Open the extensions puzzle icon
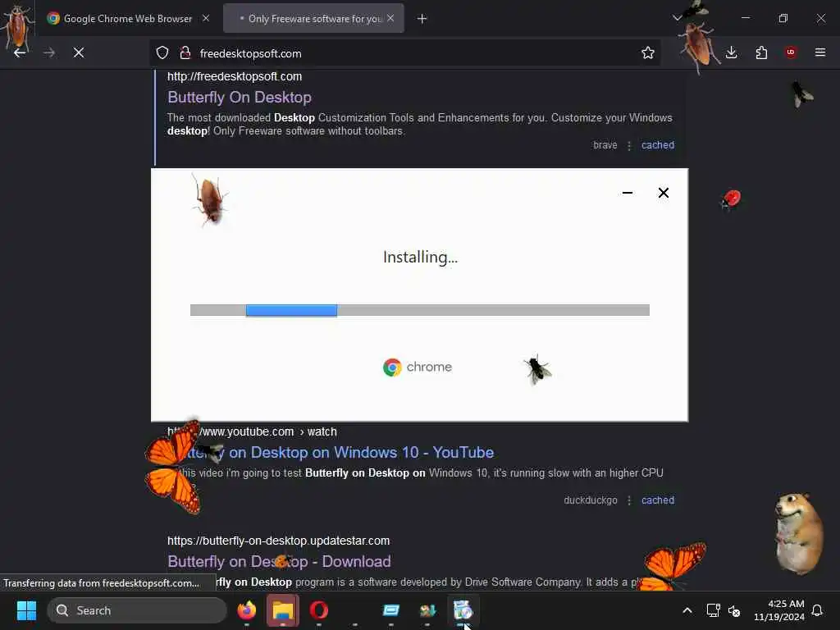This screenshot has width=840, height=630. pos(761,52)
